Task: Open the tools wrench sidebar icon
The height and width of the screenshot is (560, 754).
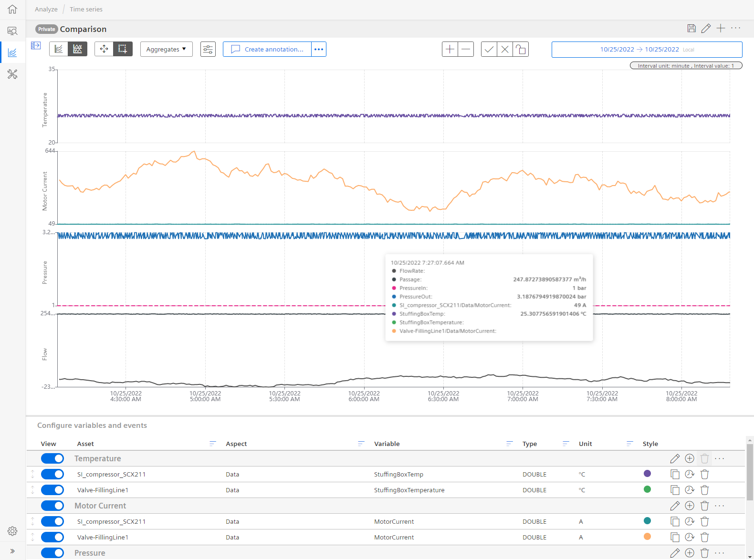Action: (x=12, y=74)
